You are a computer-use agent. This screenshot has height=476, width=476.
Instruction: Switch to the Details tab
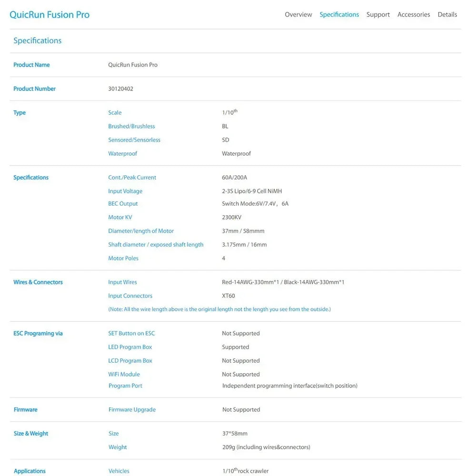(447, 15)
